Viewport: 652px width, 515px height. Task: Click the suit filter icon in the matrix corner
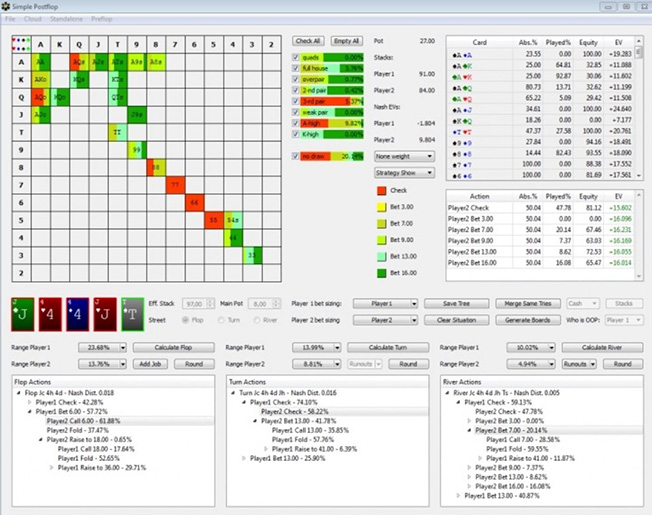click(x=20, y=43)
